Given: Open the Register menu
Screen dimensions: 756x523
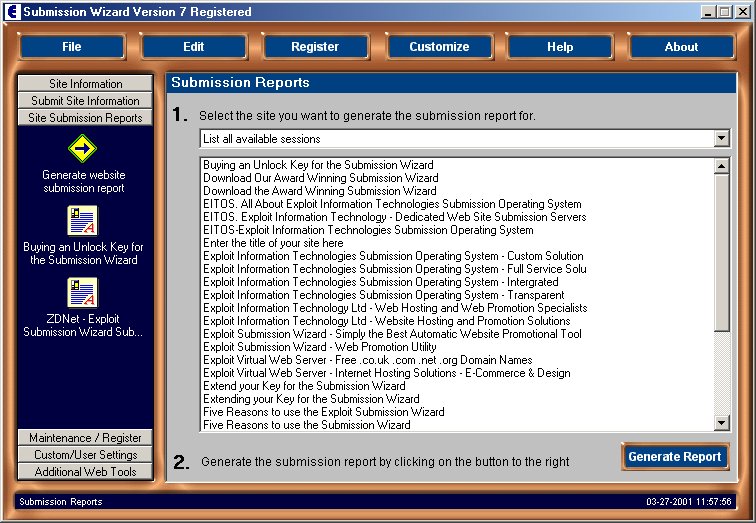Looking at the screenshot, I should pyautogui.click(x=315, y=47).
